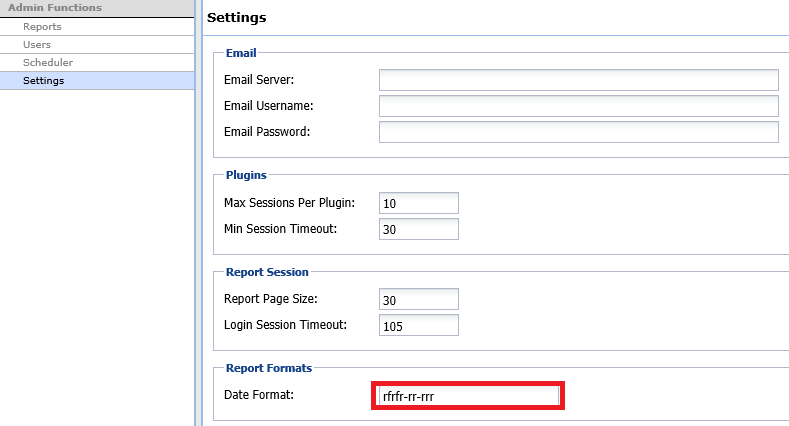Image resolution: width=789 pixels, height=426 pixels.
Task: Go to the Users admin page
Action: (37, 45)
